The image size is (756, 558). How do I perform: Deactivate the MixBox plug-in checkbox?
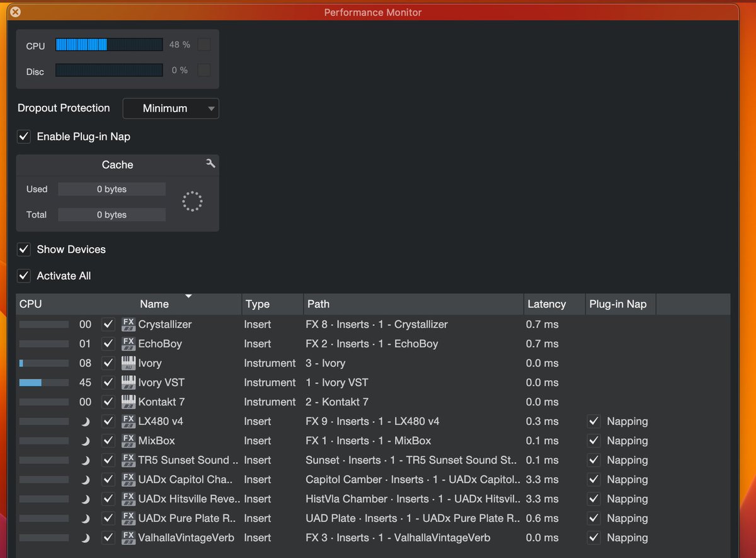pyautogui.click(x=108, y=441)
